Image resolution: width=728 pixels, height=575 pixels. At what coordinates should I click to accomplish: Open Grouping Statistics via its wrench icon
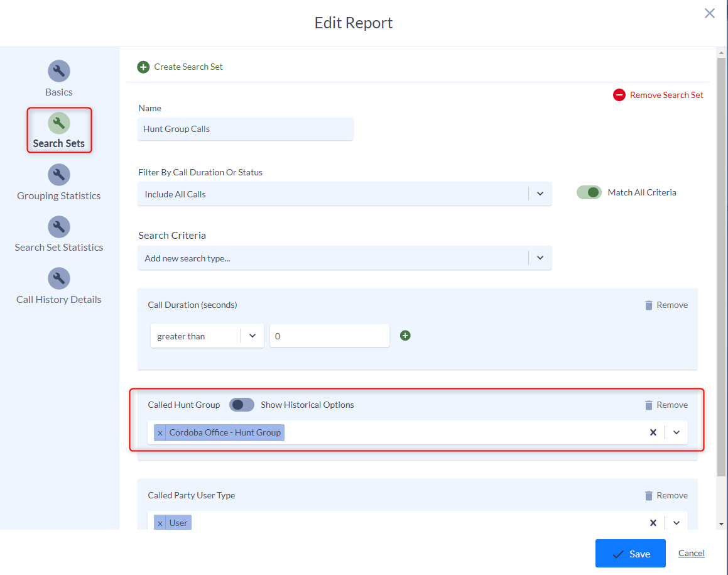pos(58,175)
